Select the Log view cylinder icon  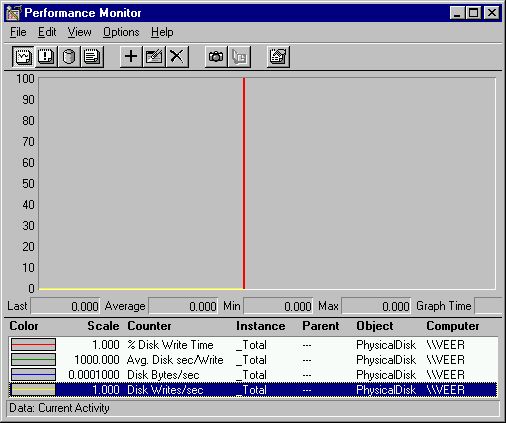pos(69,57)
